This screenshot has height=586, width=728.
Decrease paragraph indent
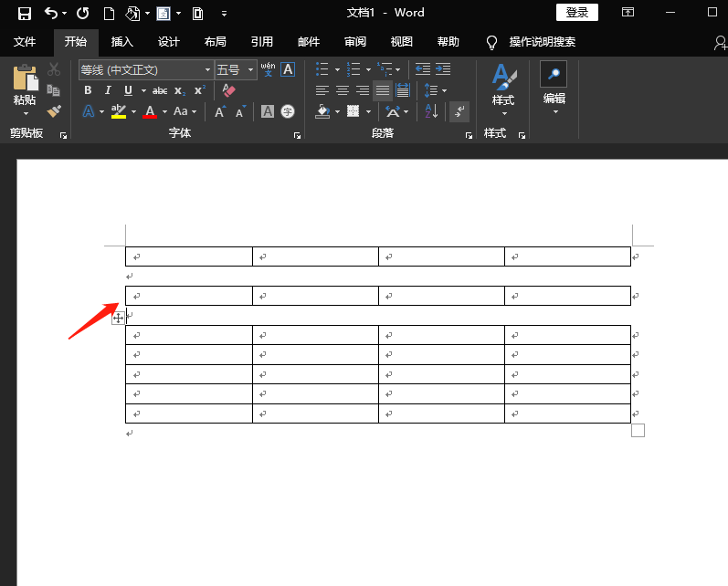(x=423, y=69)
